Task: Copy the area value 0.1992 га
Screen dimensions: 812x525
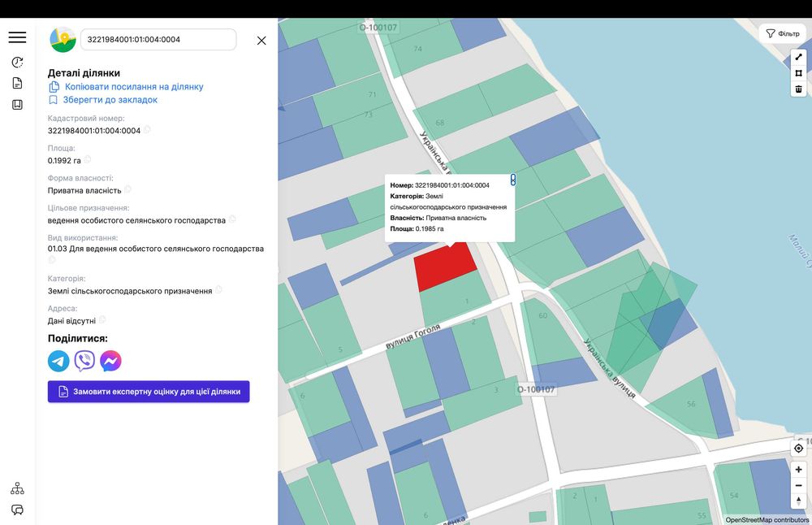Action: [x=88, y=159]
